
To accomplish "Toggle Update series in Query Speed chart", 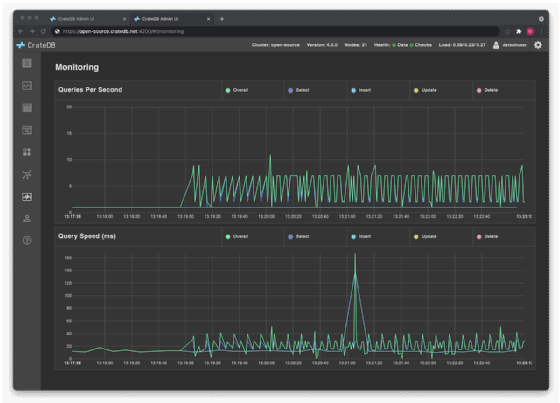I will (425, 237).
